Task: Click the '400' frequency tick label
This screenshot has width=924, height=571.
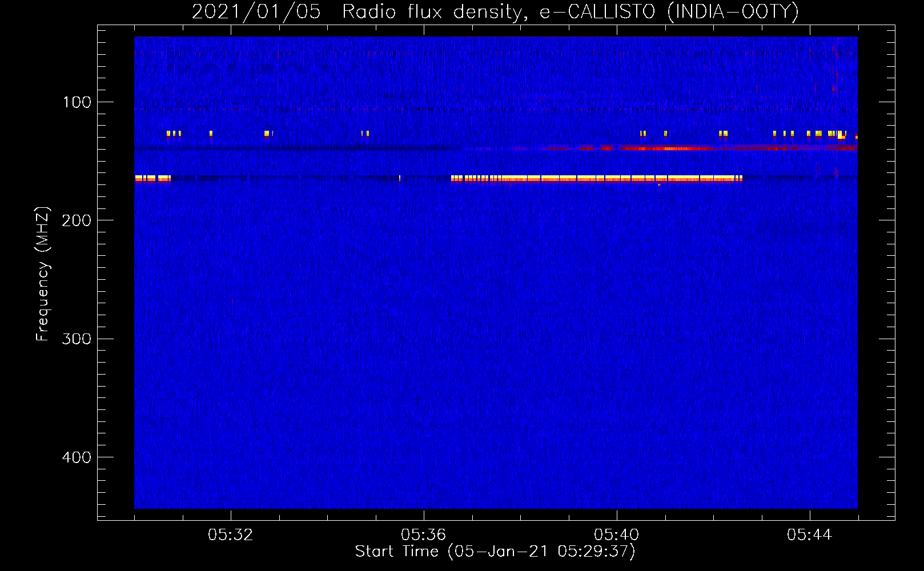Action: coord(77,457)
